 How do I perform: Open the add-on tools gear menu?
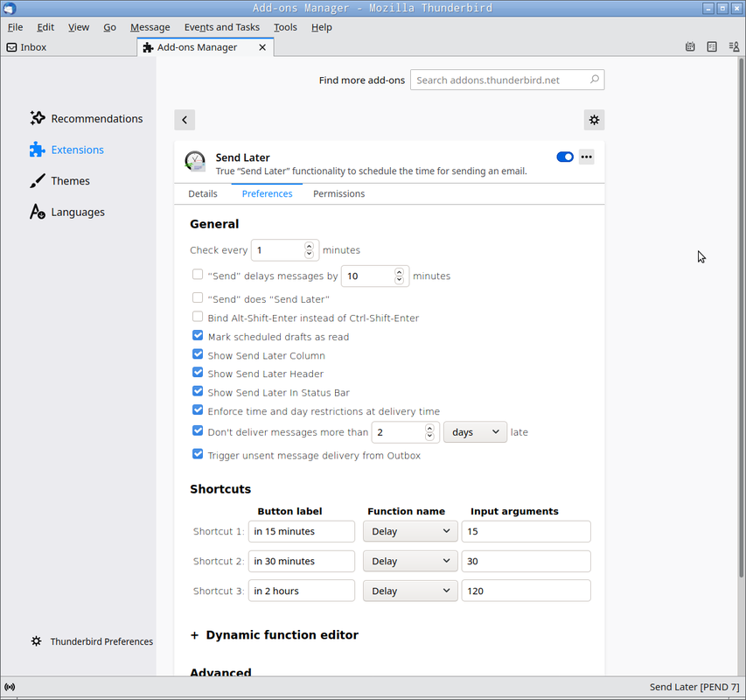[594, 120]
